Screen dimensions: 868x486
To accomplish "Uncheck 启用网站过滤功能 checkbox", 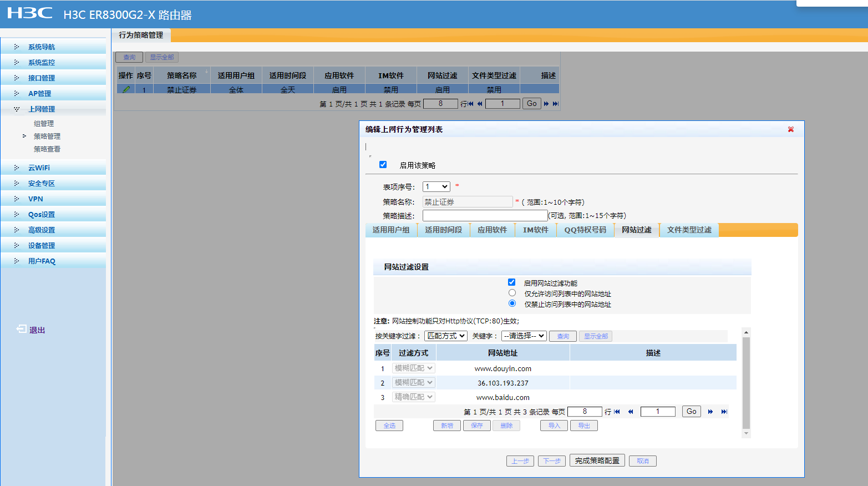I will tap(511, 282).
